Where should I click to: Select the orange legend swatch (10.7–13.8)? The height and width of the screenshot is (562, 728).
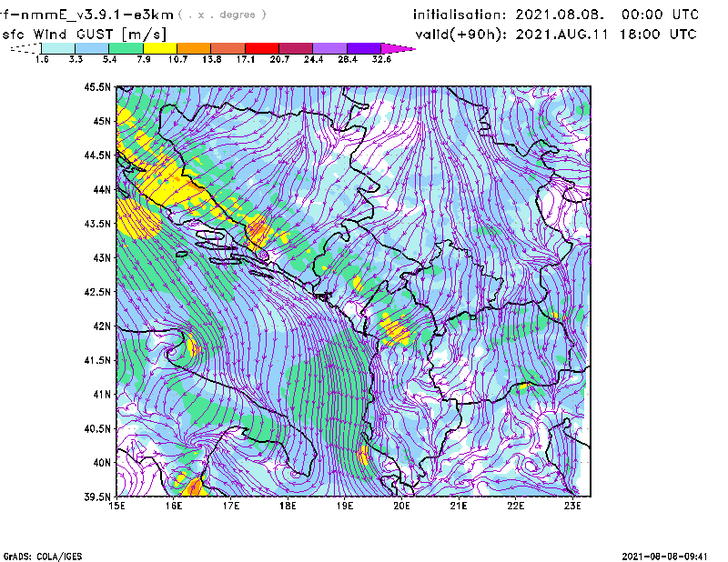click(194, 48)
